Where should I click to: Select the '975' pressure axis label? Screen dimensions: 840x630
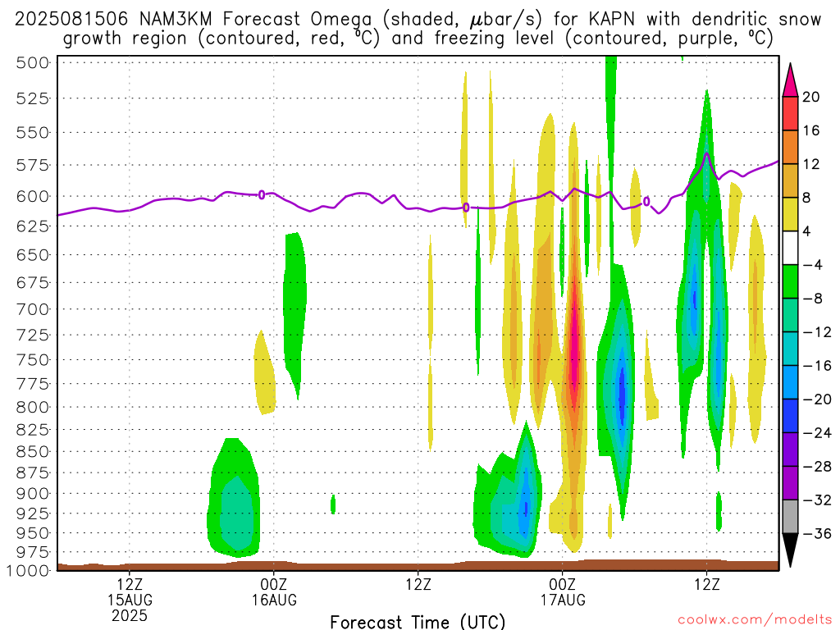click(33, 552)
